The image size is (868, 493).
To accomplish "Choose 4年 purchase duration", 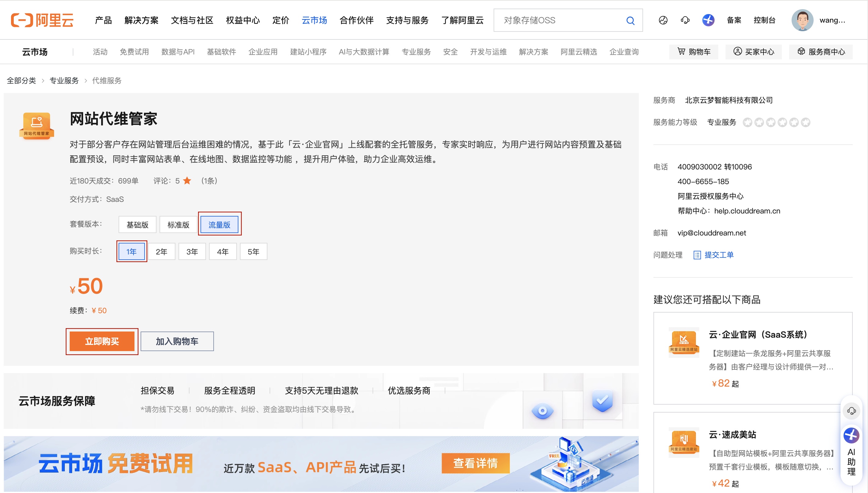I will click(223, 251).
